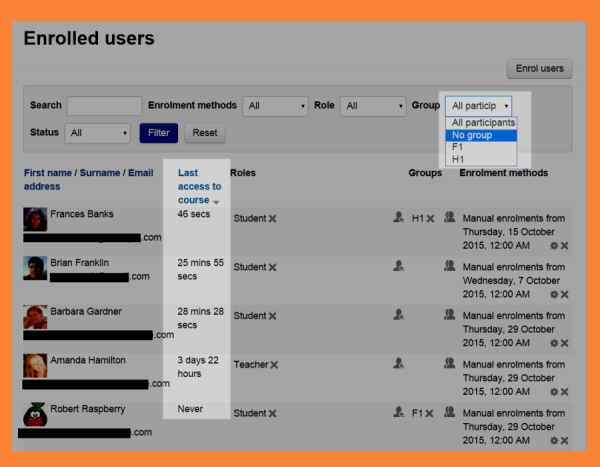
Task: Edit Amanda Hamilton's enrolment via gear icon
Action: click(x=553, y=392)
